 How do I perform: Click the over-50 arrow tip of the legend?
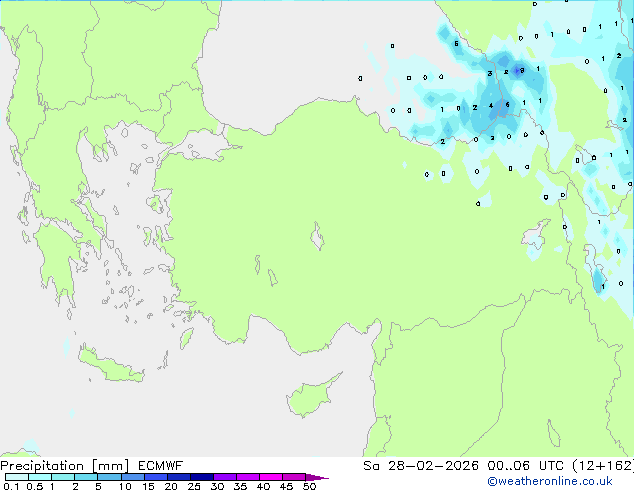coord(317,477)
